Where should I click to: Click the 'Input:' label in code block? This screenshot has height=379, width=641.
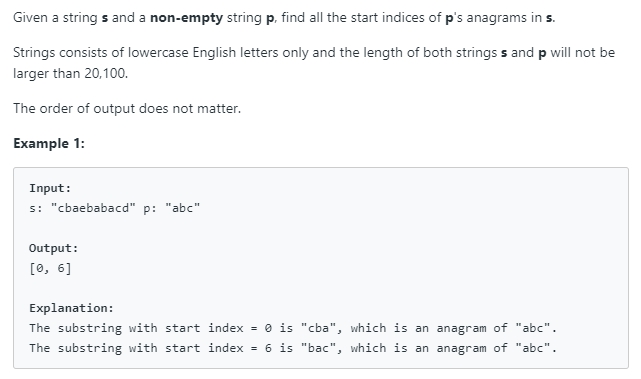(x=50, y=188)
